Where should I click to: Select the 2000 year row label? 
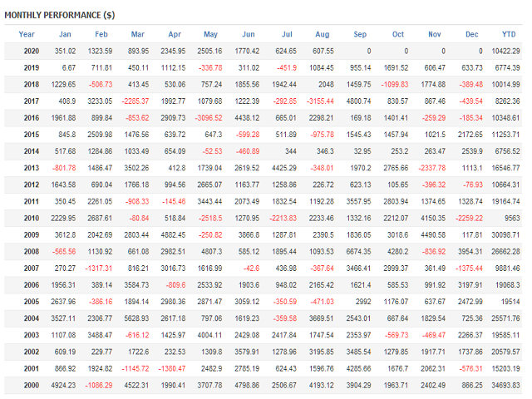pyautogui.click(x=32, y=386)
